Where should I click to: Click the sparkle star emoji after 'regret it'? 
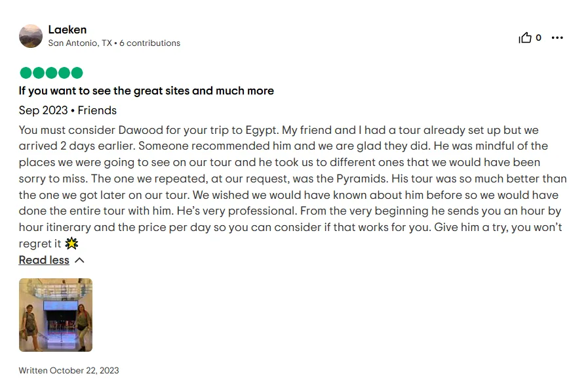[x=71, y=243]
